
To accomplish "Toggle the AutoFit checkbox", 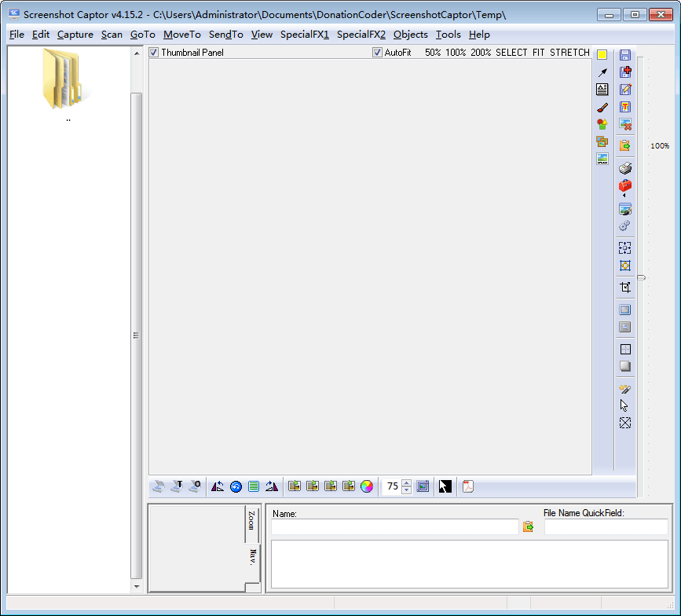I will [378, 53].
